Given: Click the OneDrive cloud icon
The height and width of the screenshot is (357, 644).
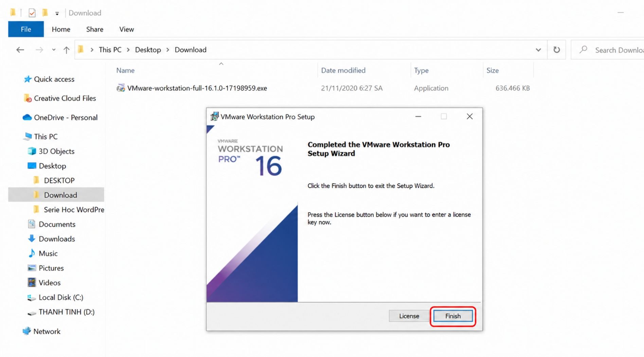Looking at the screenshot, I should [x=27, y=118].
